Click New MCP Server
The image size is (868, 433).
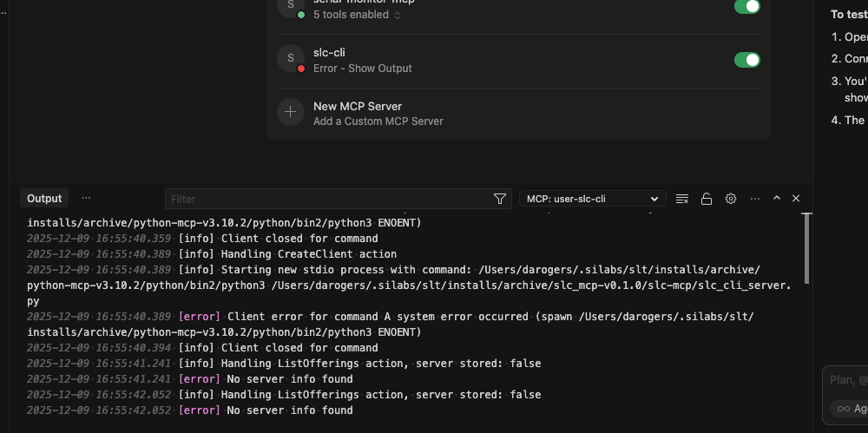tap(358, 107)
